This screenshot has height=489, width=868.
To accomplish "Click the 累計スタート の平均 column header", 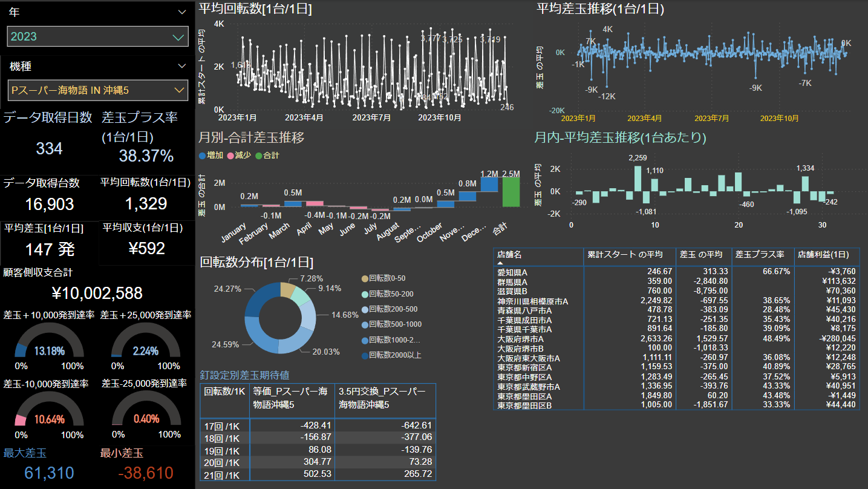I will click(625, 255).
